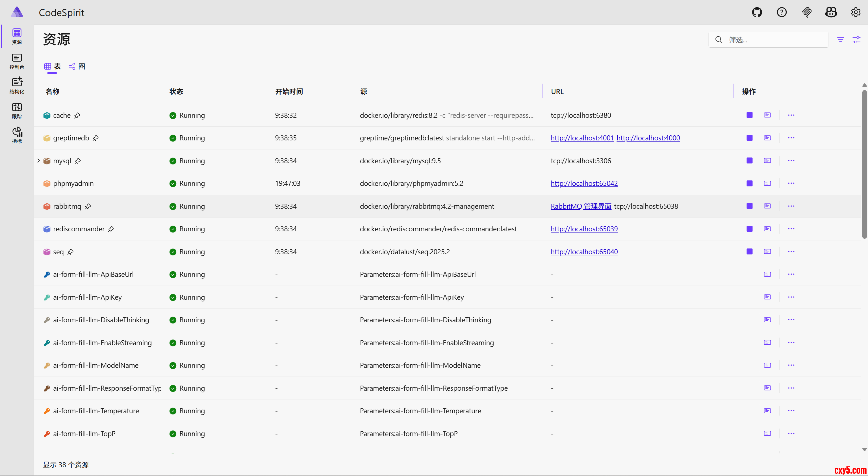Stop the cache resource
Viewport: 868px width, 476px height.
click(x=749, y=115)
